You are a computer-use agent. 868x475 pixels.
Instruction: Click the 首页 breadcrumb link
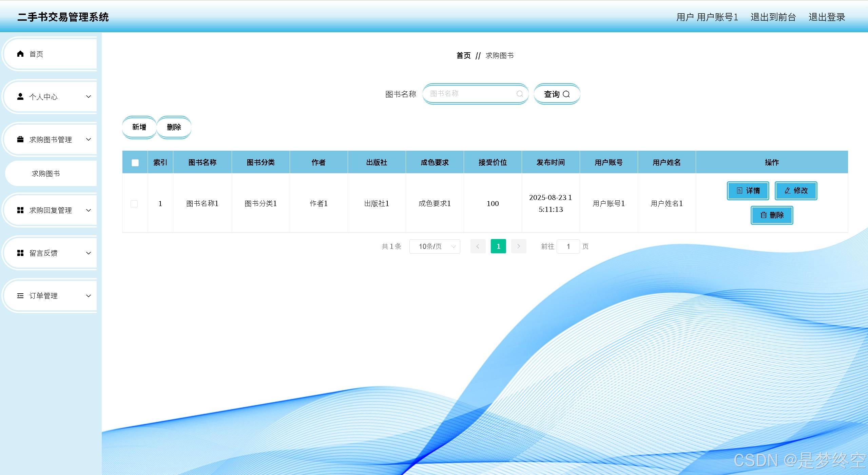(463, 55)
